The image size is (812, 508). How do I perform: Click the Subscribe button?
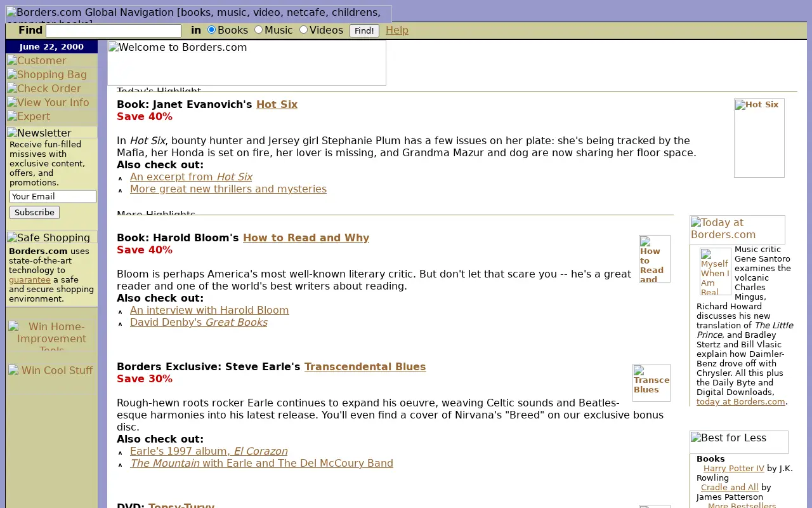34,212
